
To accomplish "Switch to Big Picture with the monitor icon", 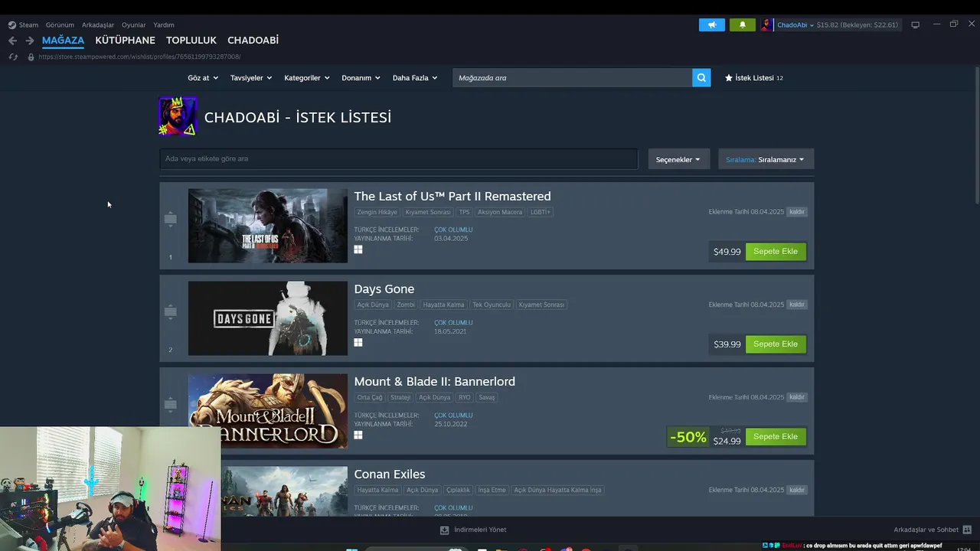I will 915,24.
